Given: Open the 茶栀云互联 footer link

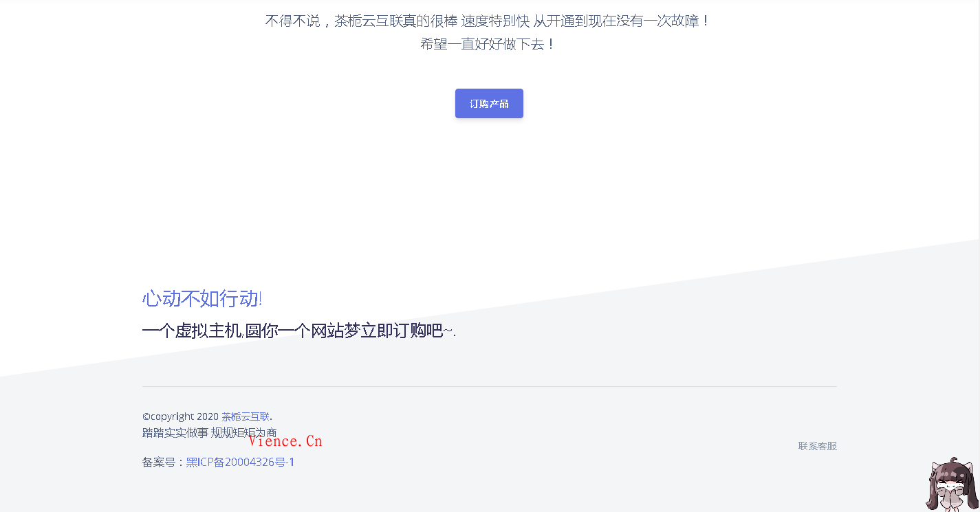Looking at the screenshot, I should 245,416.
